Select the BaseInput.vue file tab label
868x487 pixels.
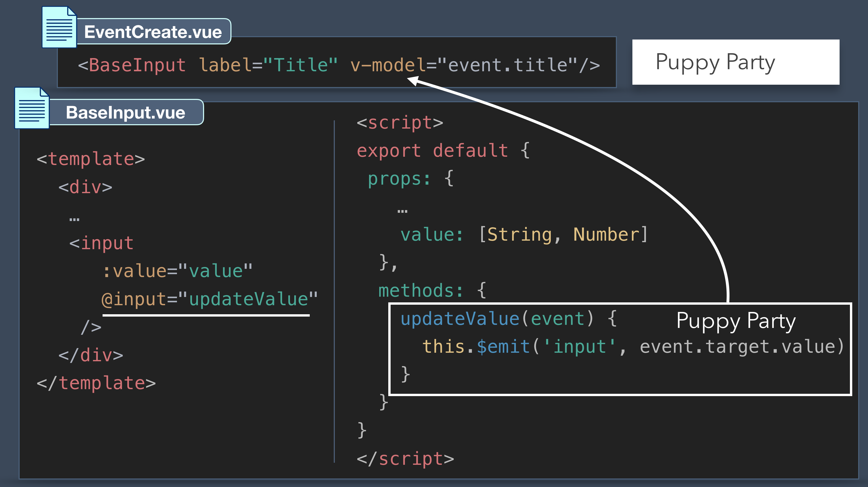pos(125,113)
